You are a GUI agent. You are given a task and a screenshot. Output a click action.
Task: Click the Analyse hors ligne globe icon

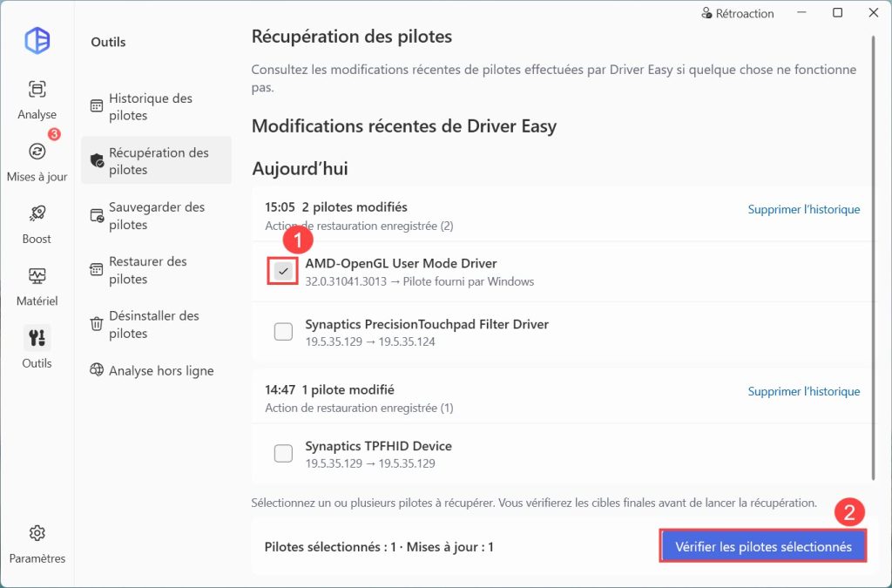tap(97, 370)
